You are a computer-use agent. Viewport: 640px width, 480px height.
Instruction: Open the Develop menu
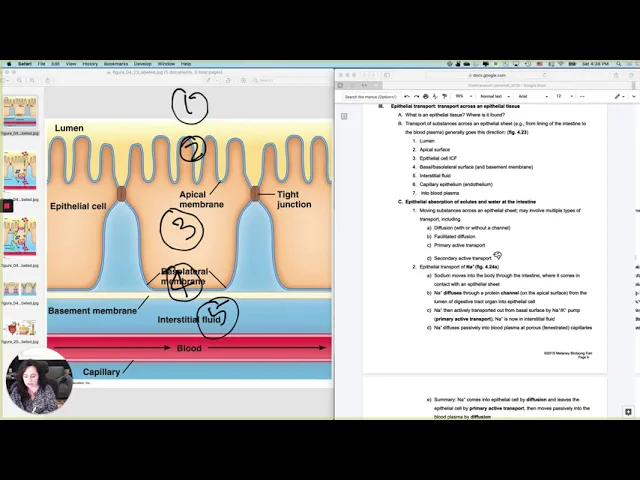143,64
